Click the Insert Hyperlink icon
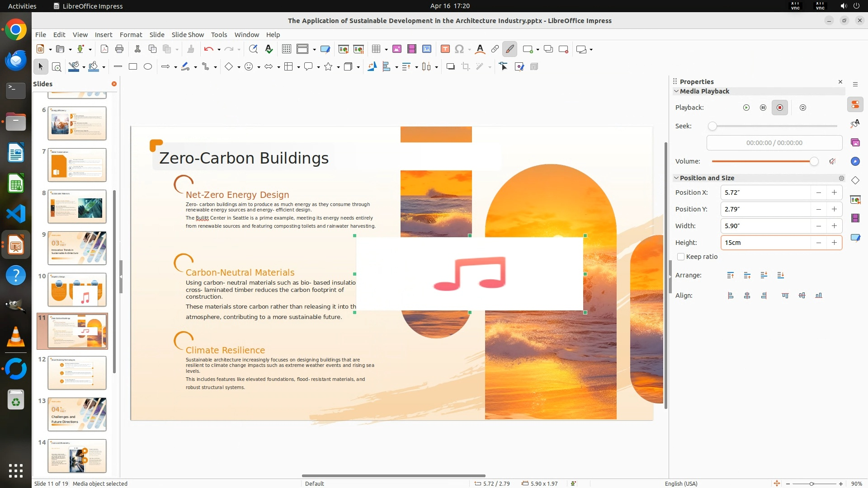 pos(495,49)
